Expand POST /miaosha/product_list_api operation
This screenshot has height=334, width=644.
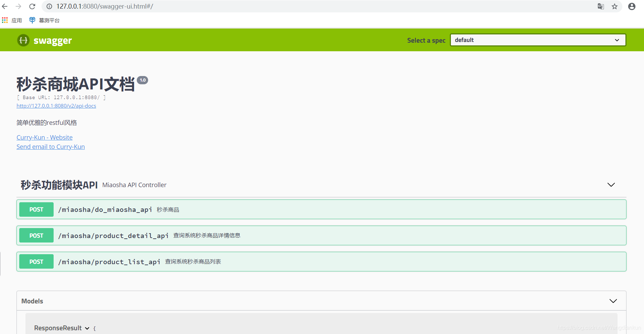coord(321,261)
